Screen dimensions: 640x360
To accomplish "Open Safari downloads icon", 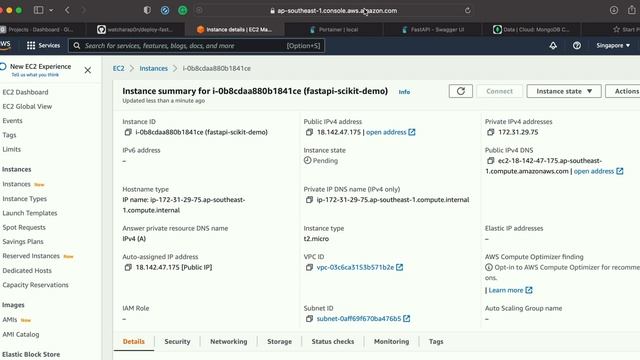I will (x=614, y=10).
